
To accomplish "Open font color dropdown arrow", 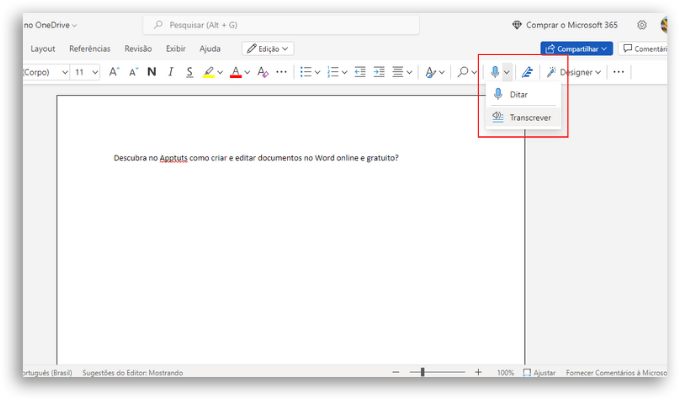I will [247, 72].
